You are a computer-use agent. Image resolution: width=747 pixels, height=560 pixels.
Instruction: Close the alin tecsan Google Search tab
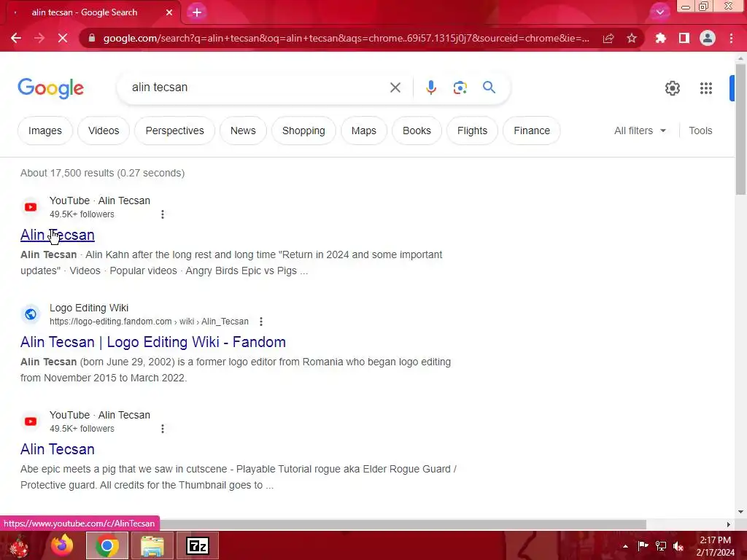169,12
